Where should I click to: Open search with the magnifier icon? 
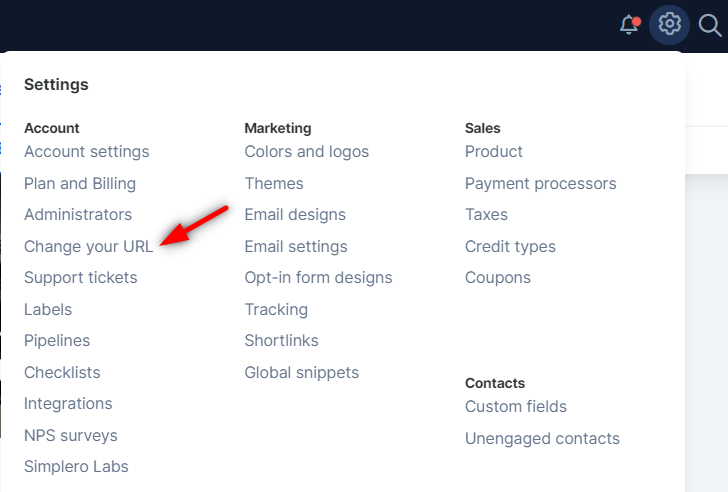(x=710, y=25)
